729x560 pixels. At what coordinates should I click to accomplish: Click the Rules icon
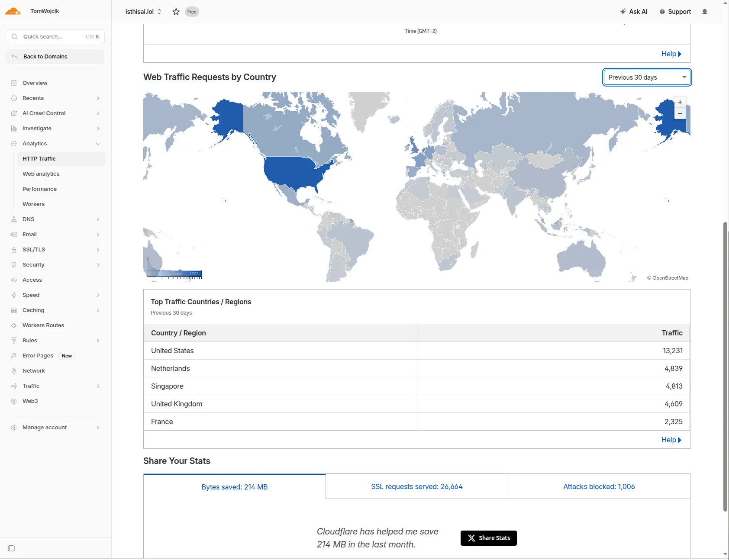(x=14, y=341)
